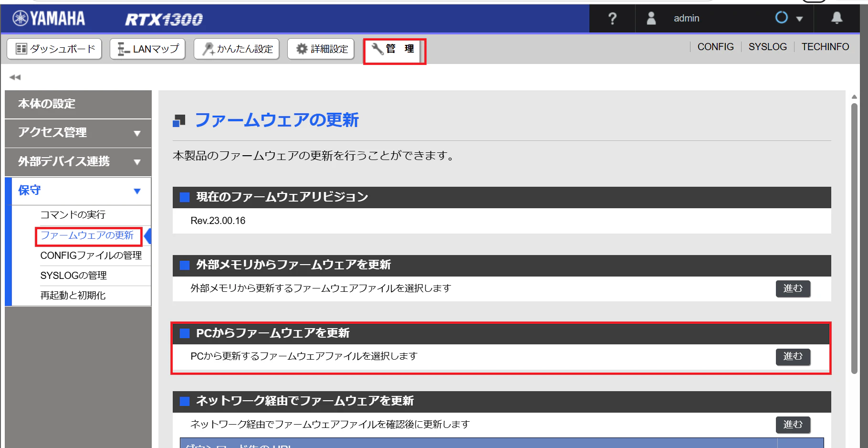868x448 pixels.
Task: Select 本体の設定 in sidebar
Action: click(x=78, y=104)
